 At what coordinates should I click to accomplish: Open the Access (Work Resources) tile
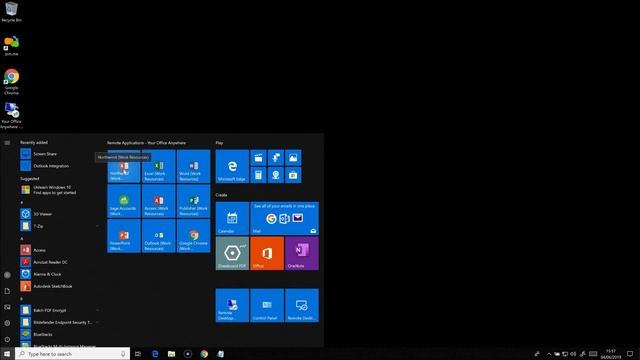coord(158,201)
